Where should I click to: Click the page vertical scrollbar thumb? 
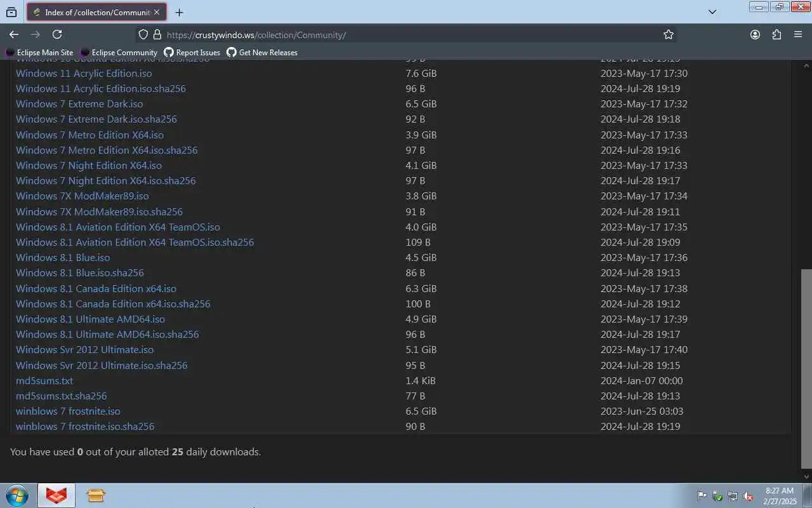coord(806,368)
